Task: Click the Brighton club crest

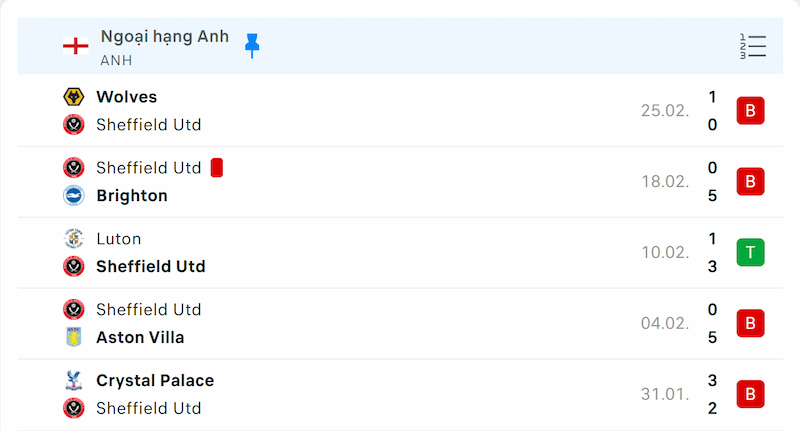Action: point(73,195)
